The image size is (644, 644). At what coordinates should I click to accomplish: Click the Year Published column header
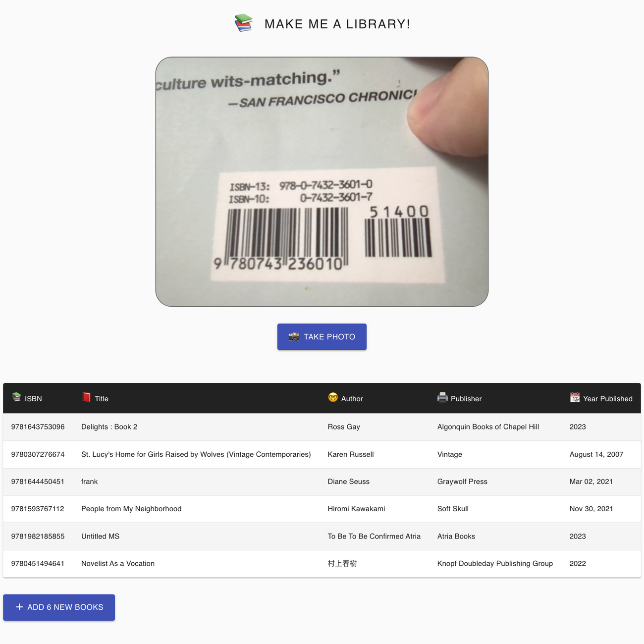coord(607,399)
